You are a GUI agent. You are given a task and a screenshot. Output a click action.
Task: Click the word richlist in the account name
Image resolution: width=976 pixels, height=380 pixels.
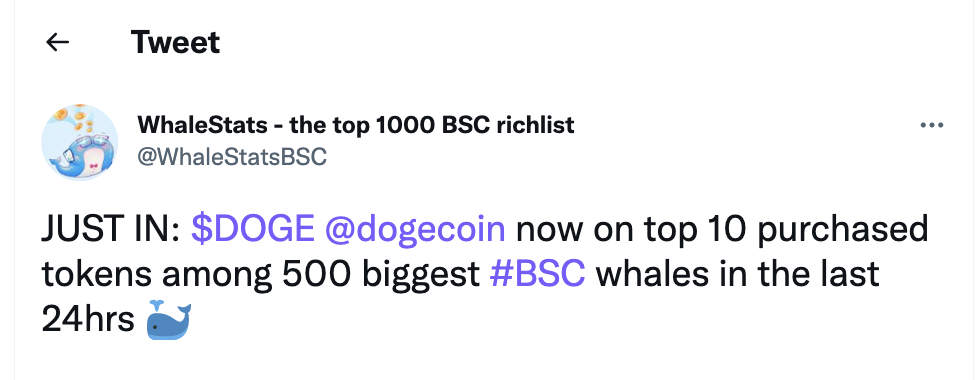[535, 125]
